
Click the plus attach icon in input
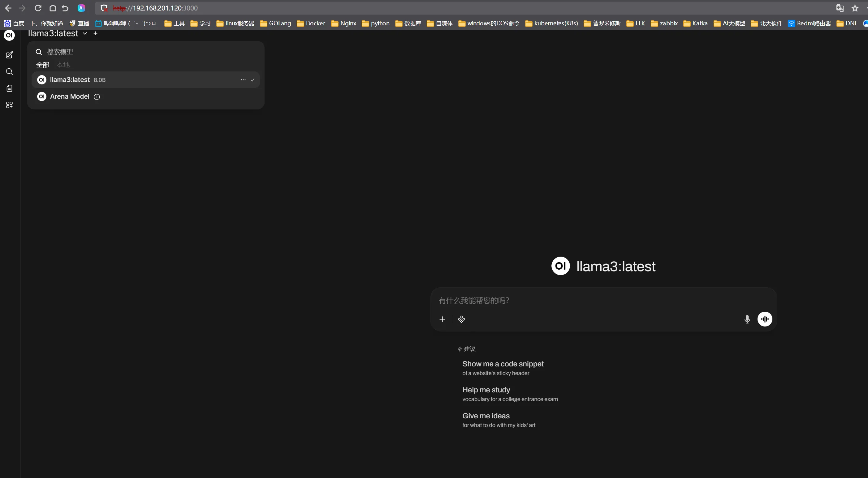click(442, 319)
